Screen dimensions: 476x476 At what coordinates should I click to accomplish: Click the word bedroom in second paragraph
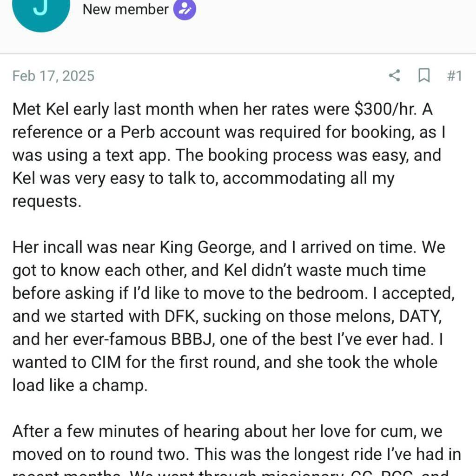[x=331, y=294]
